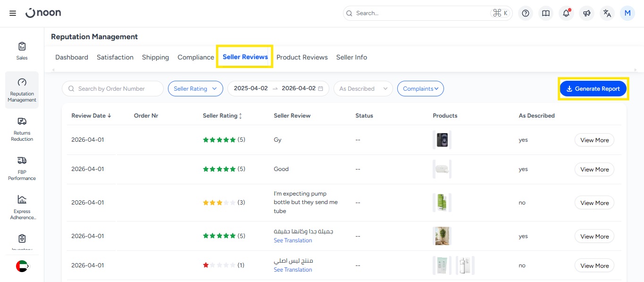Open Sales in the sidebar
The width and height of the screenshot is (644, 282).
(22, 51)
